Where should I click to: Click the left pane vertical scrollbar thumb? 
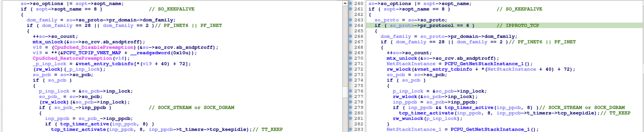pyautogui.click(x=345, y=92)
